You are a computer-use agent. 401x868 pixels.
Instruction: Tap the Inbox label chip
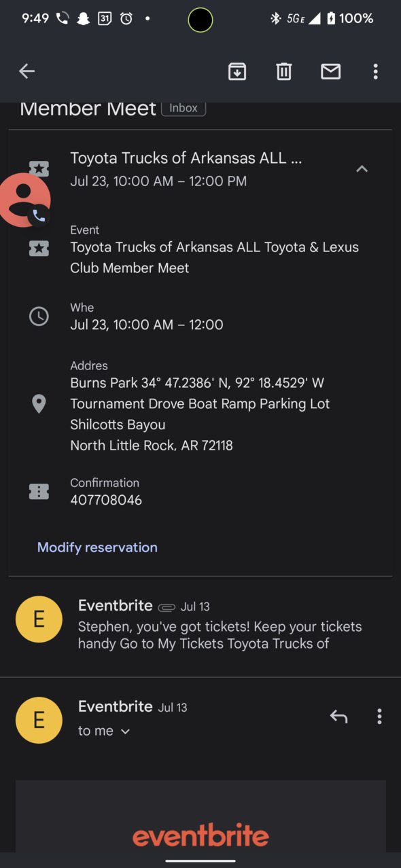click(x=184, y=108)
